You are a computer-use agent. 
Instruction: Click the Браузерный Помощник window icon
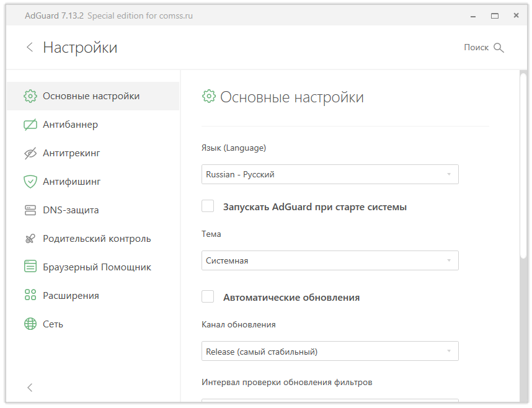pos(30,266)
